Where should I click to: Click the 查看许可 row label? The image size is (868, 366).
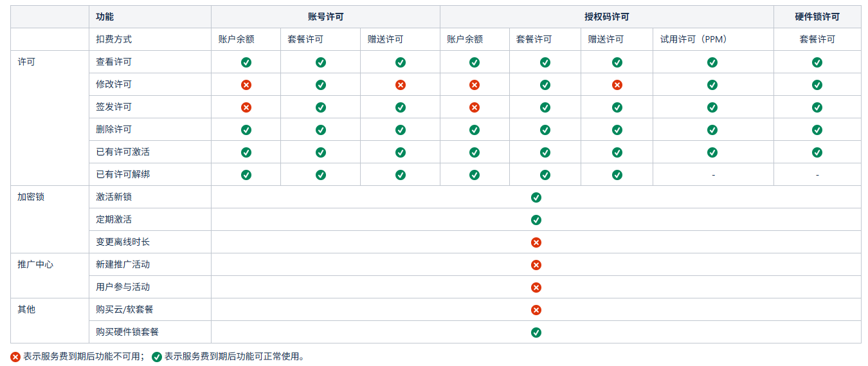114,62
